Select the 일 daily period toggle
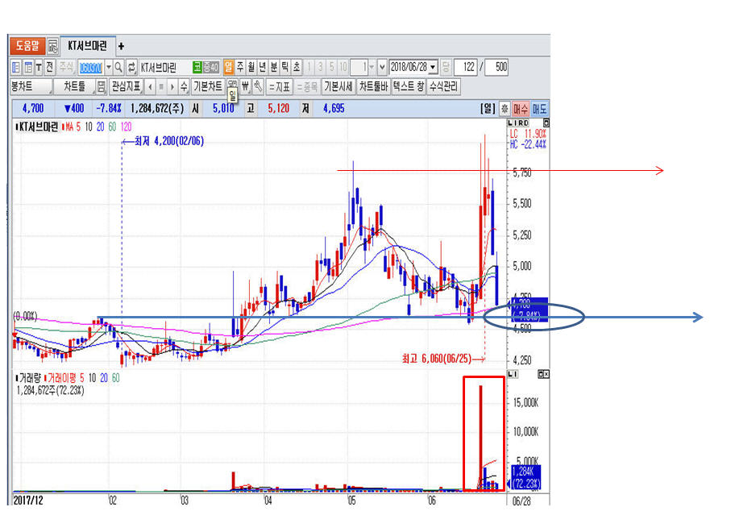Viewport: 756px width, 532px height. point(229,67)
